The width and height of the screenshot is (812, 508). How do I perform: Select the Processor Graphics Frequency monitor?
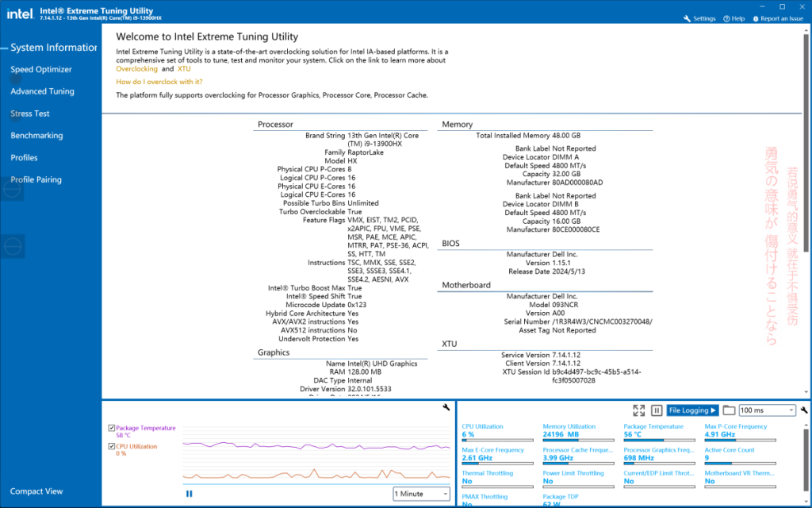click(x=659, y=456)
